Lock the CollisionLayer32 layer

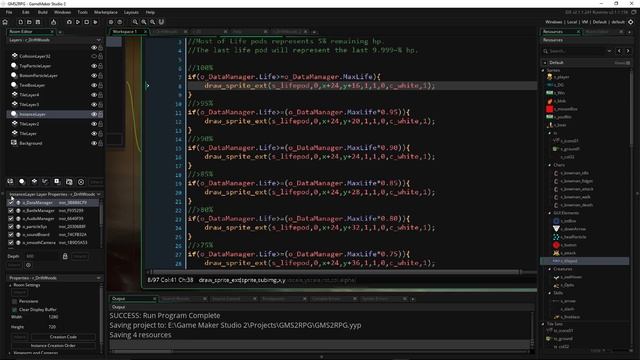pos(100,56)
